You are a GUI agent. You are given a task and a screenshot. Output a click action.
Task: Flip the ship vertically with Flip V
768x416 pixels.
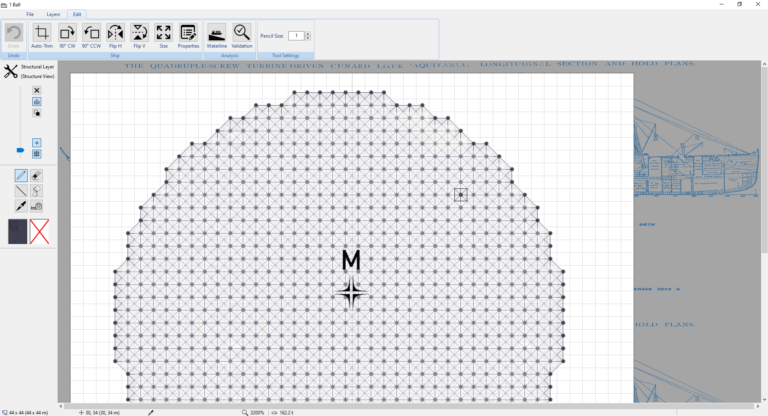click(x=139, y=36)
